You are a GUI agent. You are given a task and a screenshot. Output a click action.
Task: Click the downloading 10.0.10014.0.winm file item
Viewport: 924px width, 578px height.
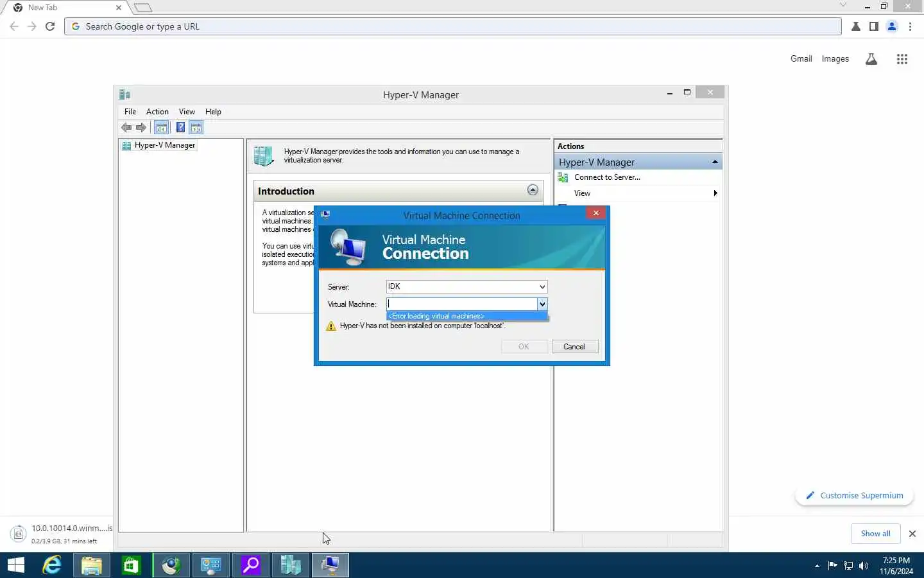62,534
